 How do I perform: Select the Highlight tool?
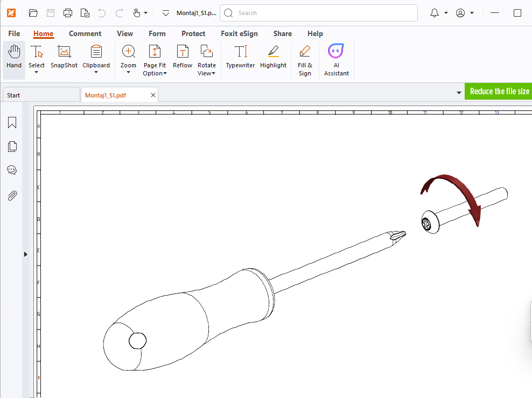(273, 57)
